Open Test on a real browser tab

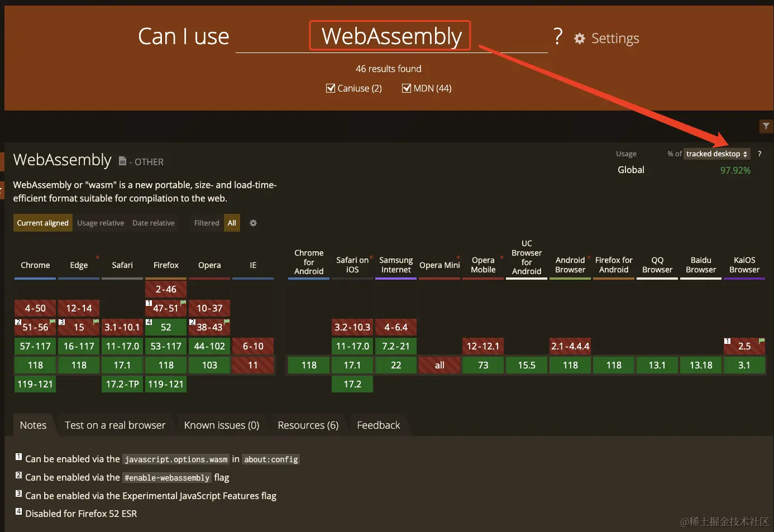(115, 425)
